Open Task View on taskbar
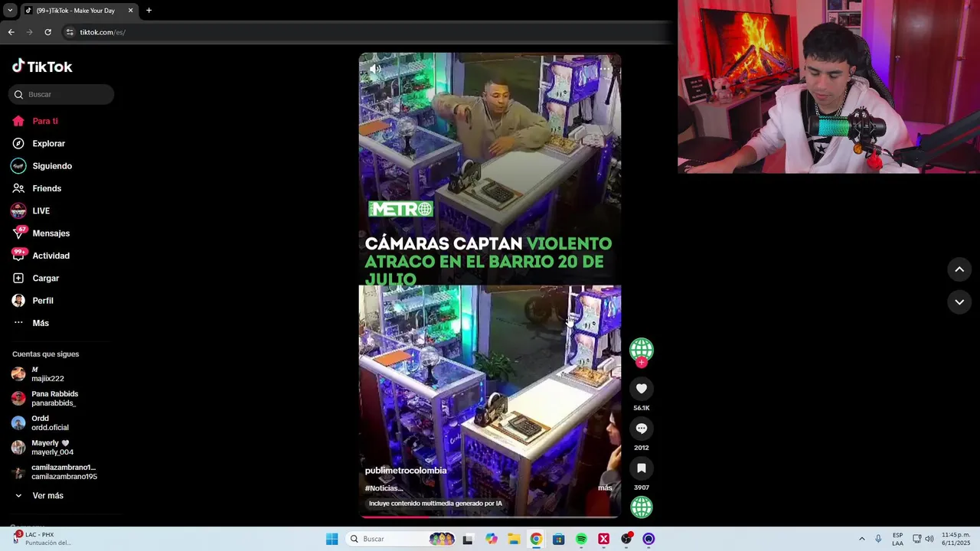 click(468, 539)
